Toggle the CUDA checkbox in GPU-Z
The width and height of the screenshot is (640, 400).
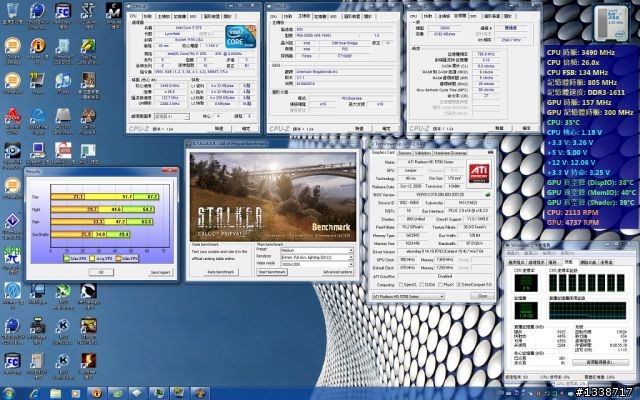point(423,284)
